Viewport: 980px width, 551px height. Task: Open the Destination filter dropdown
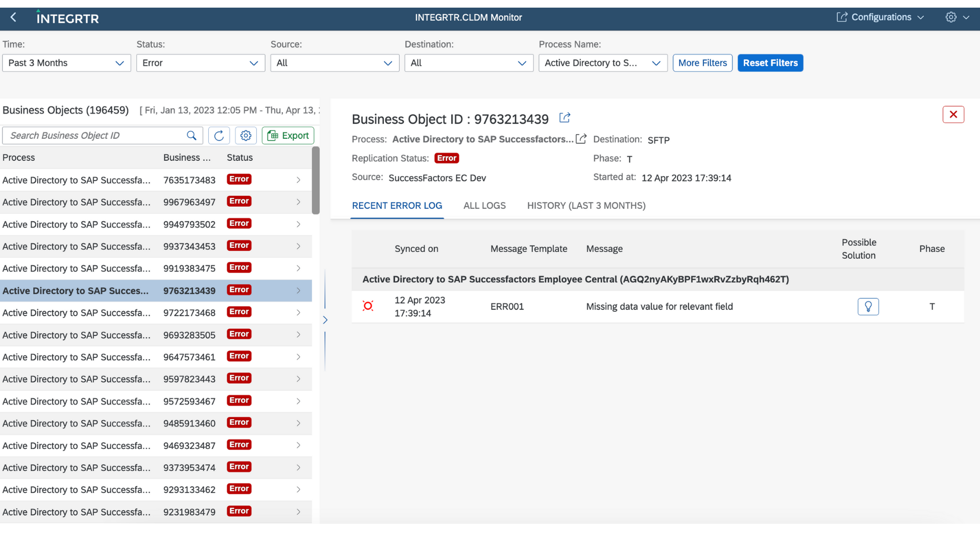469,63
